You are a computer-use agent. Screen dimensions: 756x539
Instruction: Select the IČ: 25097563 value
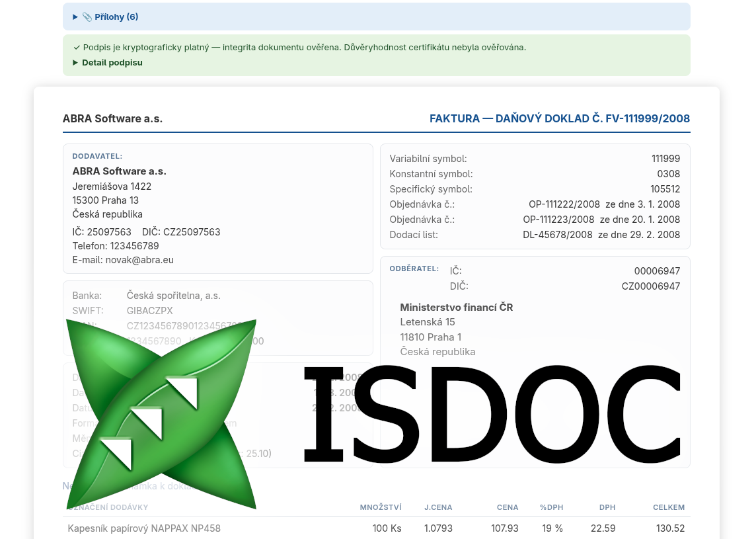pos(102,232)
